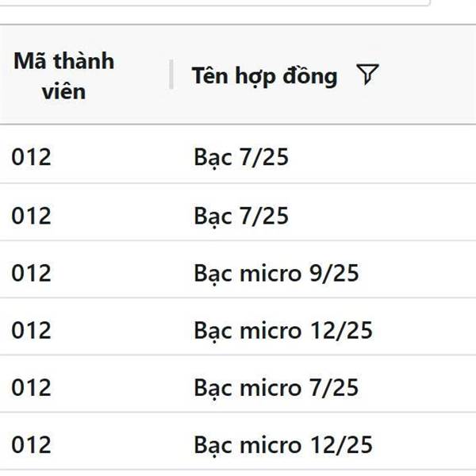Select the first Bạc 7/25 contract cell
This screenshot has width=476, height=476.
pyautogui.click(x=241, y=157)
